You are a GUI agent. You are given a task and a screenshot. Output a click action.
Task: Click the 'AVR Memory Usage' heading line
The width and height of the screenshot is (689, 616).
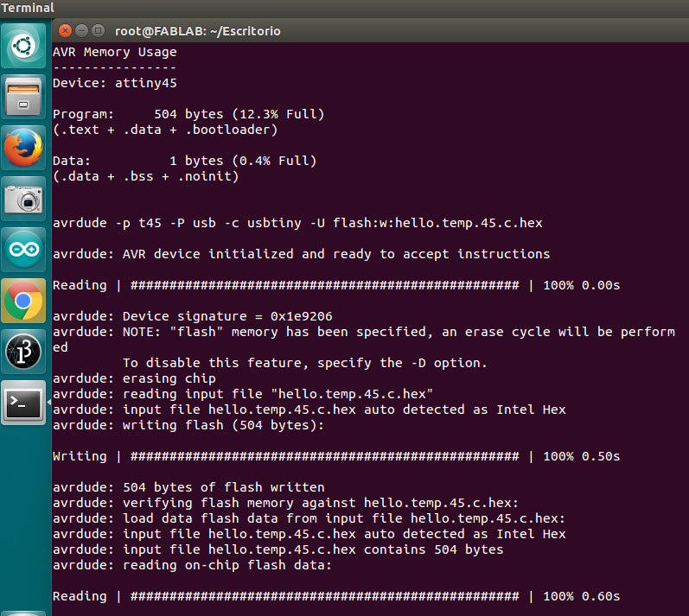[115, 52]
